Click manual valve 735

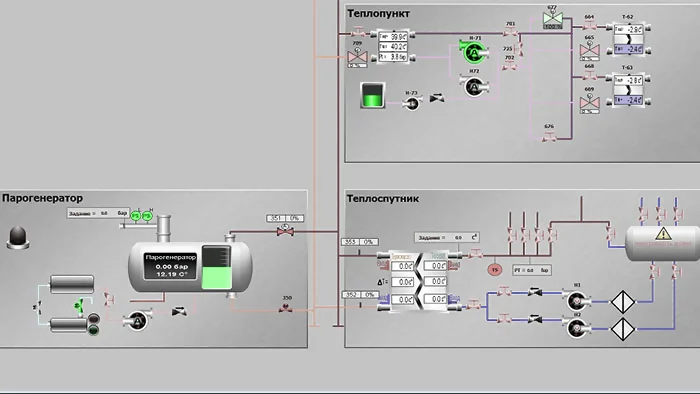tap(519, 49)
